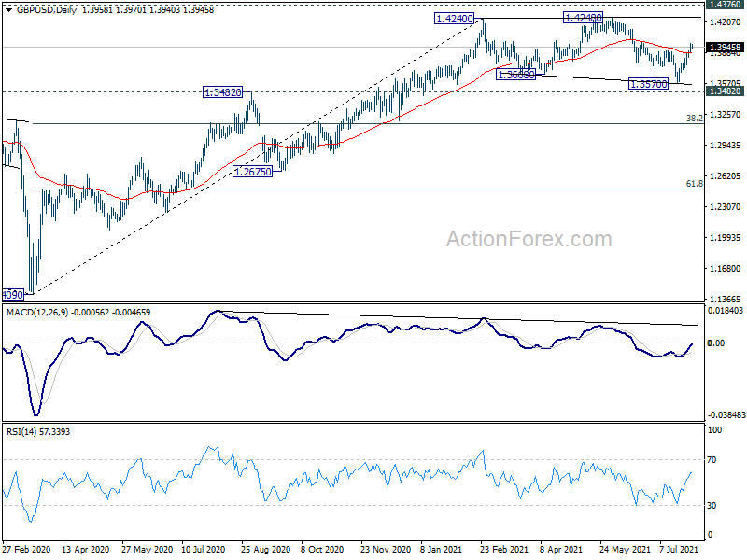Click the 25 Aug 2020 date label
Viewport: 747px width, 560px height.
coord(266,550)
